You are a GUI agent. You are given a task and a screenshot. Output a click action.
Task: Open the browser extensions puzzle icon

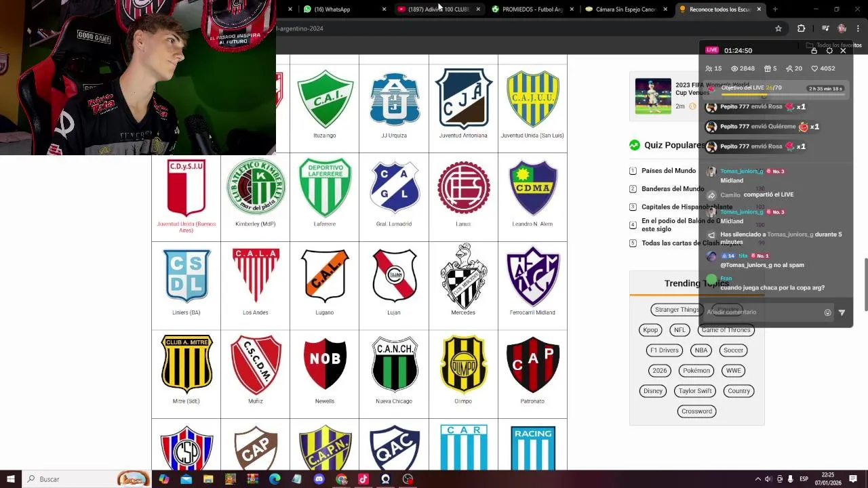pyautogui.click(x=801, y=28)
